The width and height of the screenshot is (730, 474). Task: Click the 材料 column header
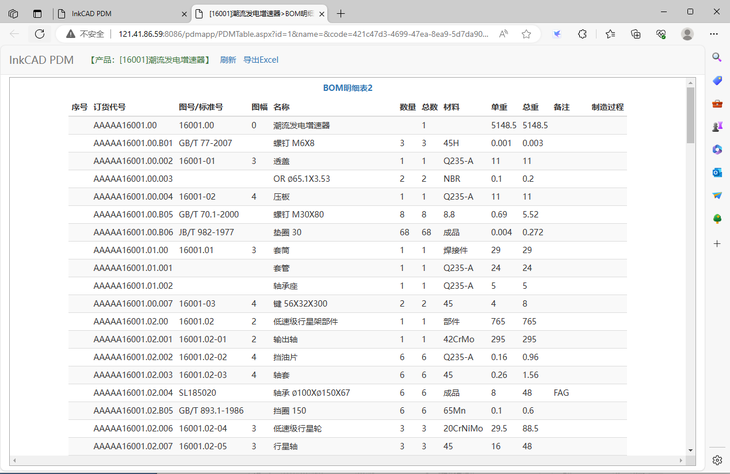451,107
